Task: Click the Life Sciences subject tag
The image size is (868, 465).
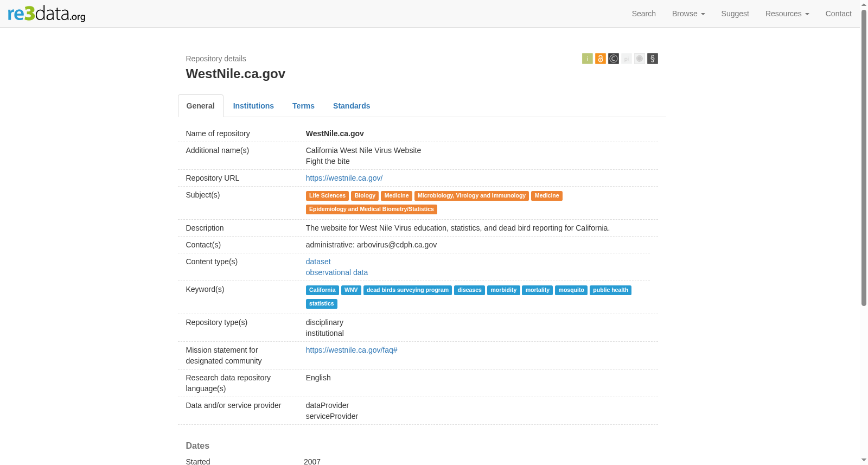Action: [x=327, y=196]
